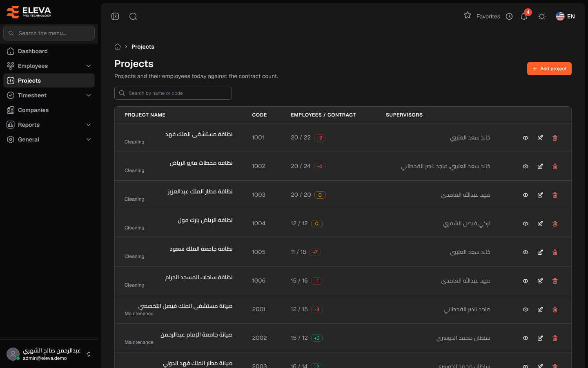This screenshot has height=368, width=588.
Task: Click the Add project button
Action: (x=549, y=69)
